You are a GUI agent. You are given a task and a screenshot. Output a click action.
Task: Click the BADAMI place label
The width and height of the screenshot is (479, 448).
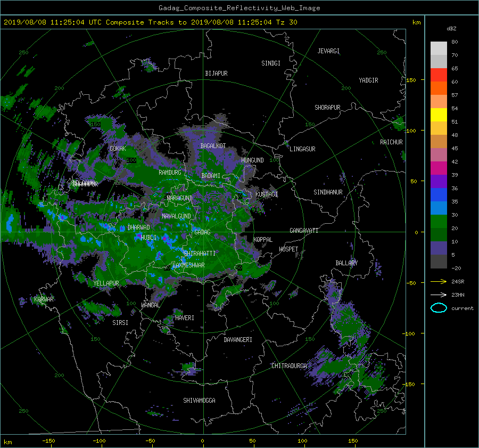[211, 176]
